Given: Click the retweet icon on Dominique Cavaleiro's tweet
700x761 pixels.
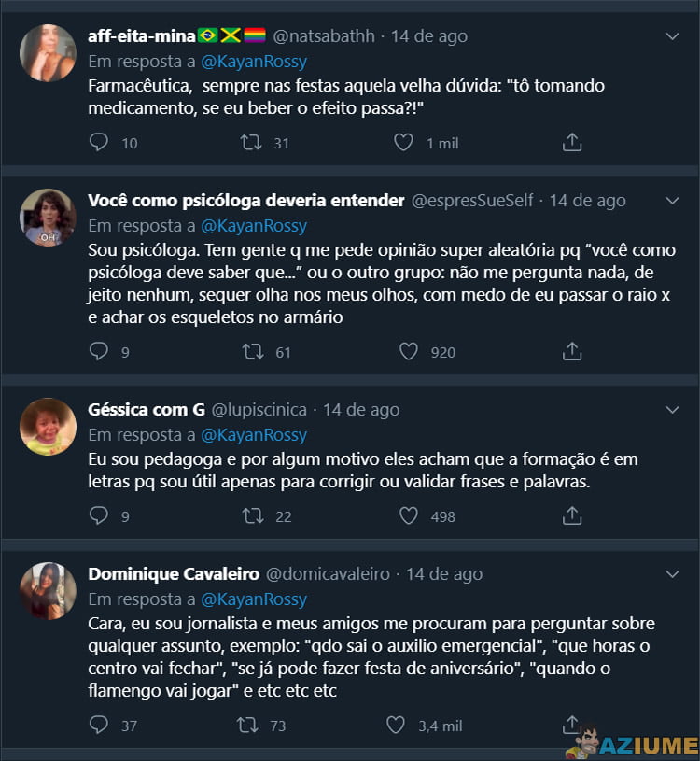Looking at the screenshot, I should click(248, 726).
